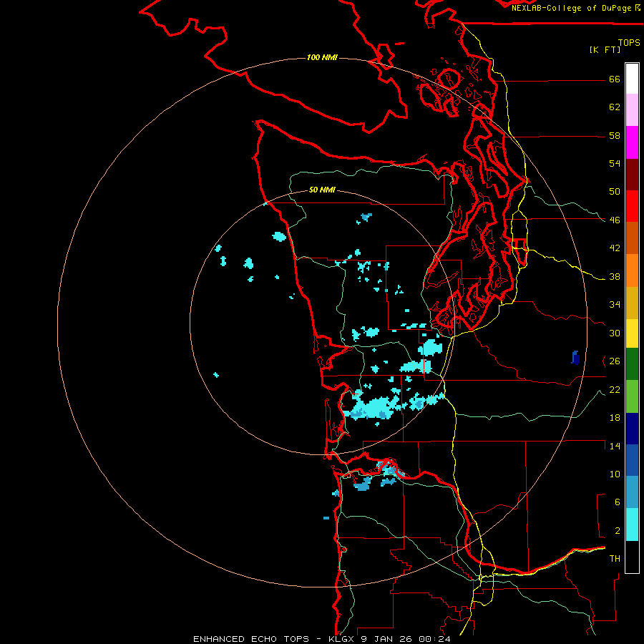The width and height of the screenshot is (644, 644).
Task: Click the KLGX station identifier in caption
Action: coord(341,639)
